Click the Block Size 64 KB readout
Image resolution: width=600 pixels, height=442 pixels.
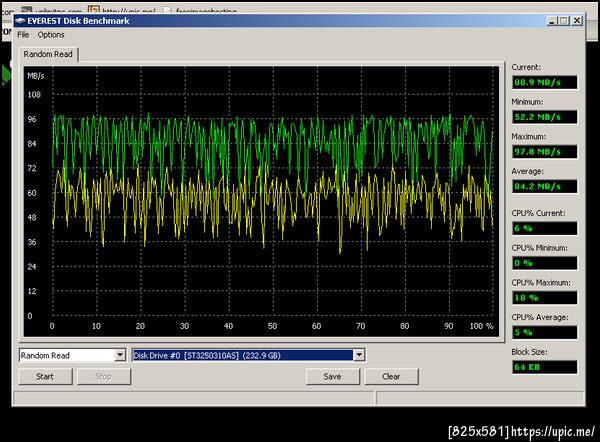[545, 367]
